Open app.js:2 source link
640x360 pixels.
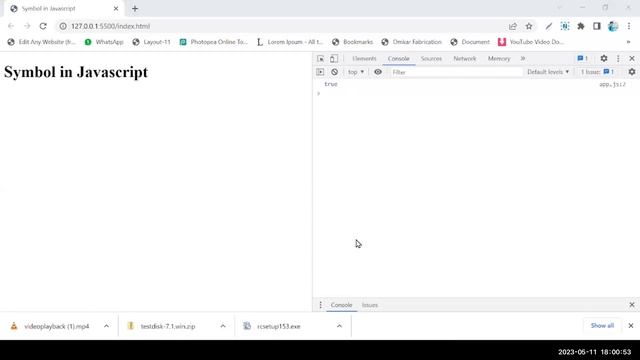pos(612,84)
